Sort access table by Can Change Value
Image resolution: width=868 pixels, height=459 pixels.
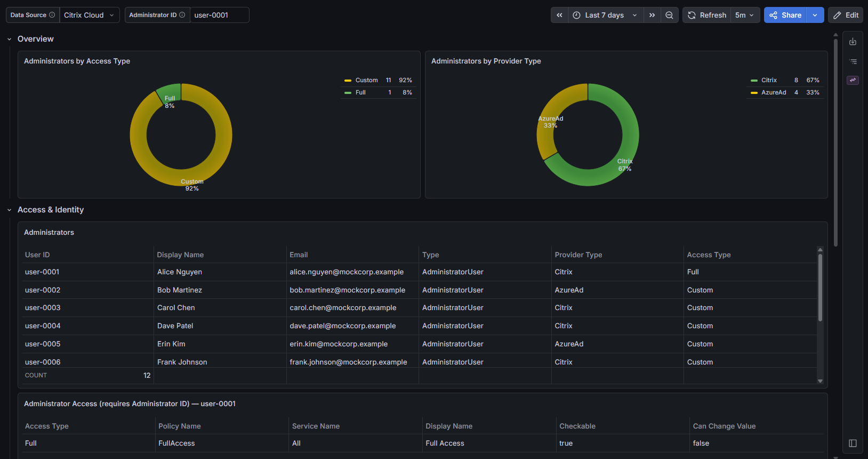pyautogui.click(x=724, y=426)
